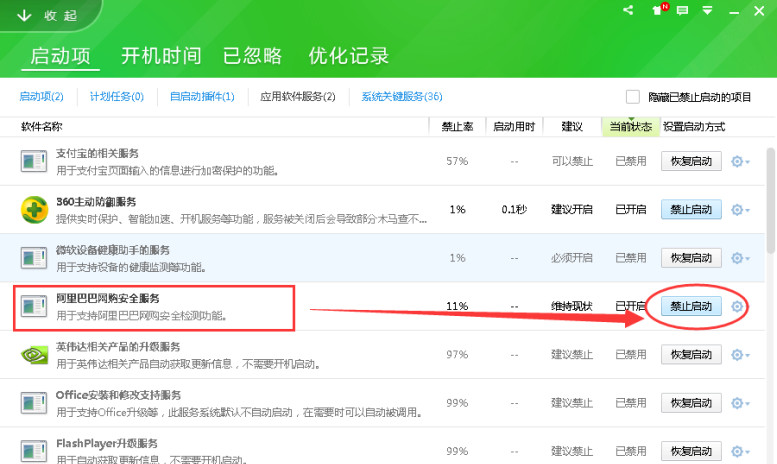
Task: Click the Office安装和修改支持服务 program icon
Action: 34,403
